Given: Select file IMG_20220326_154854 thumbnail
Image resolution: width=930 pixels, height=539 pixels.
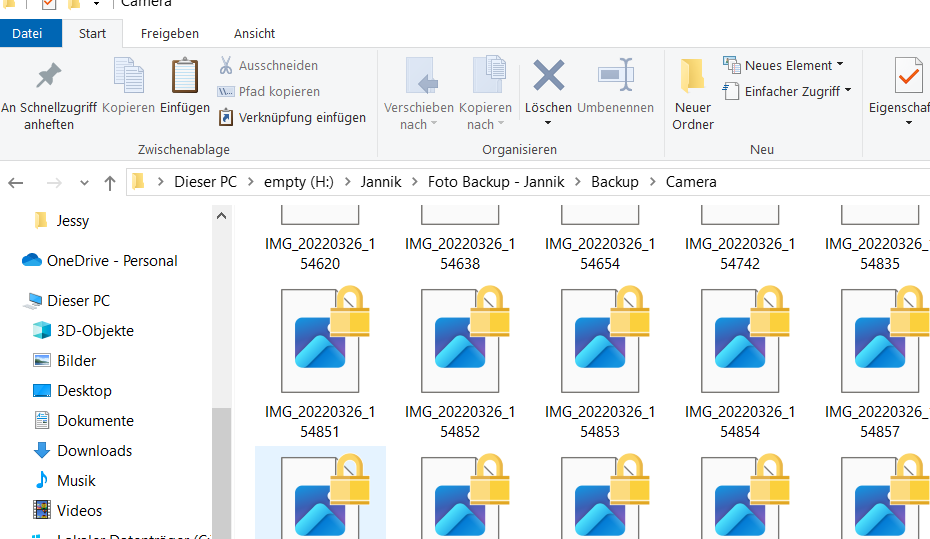Looking at the screenshot, I should coord(746,340).
